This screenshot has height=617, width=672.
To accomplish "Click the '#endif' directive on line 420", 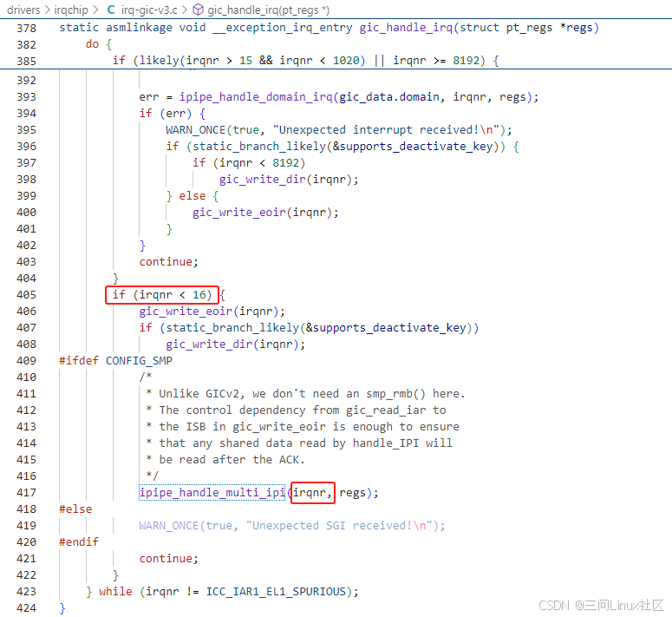I will [x=79, y=542].
